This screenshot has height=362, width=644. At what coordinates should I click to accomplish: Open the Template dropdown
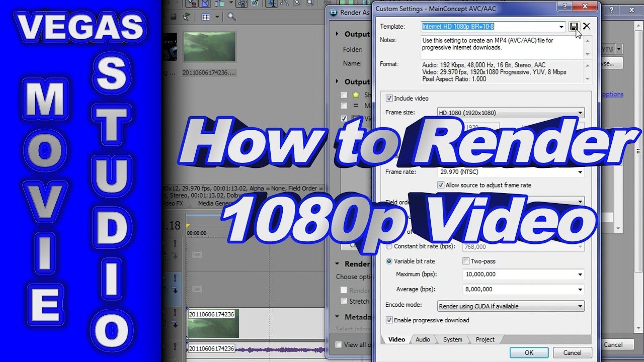point(561,27)
